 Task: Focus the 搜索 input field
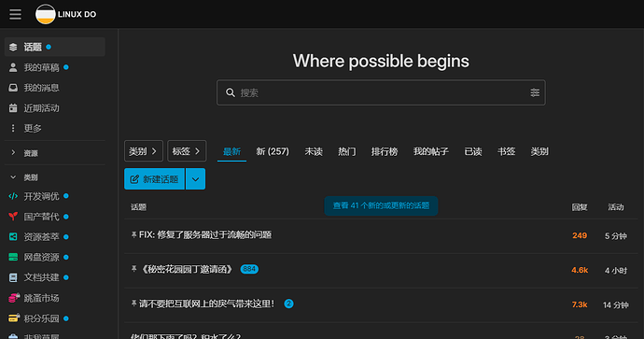381,92
